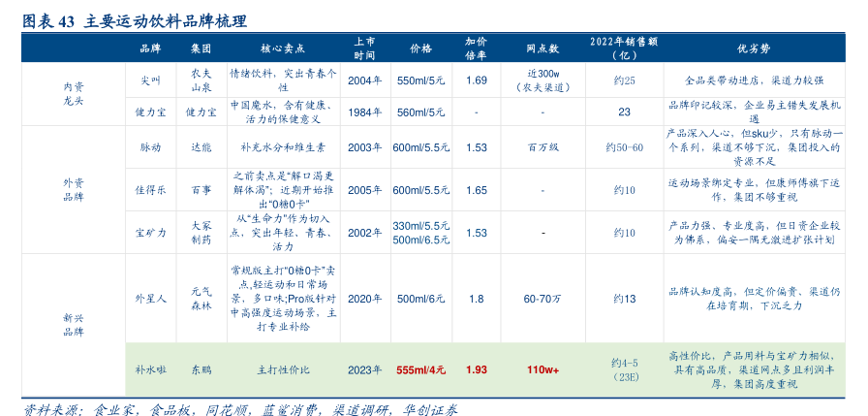Click the 60-70万 outlet count cell

pos(542,299)
